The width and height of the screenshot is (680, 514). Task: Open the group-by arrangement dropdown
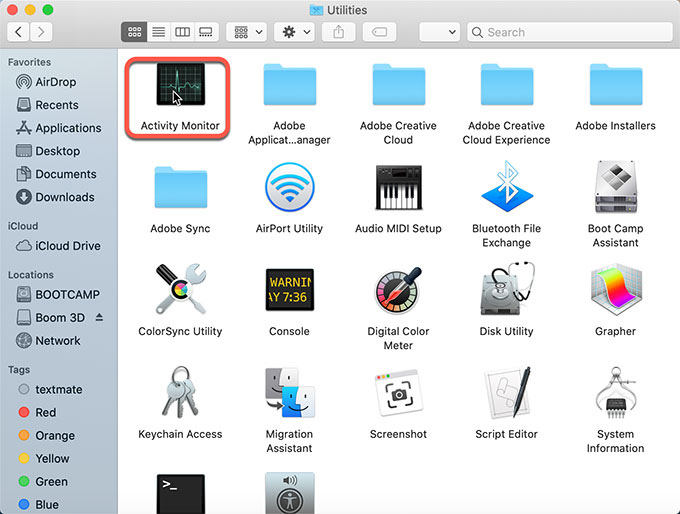click(x=247, y=32)
